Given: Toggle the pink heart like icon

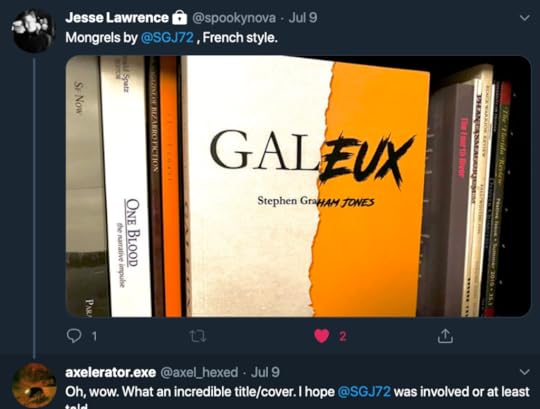Looking at the screenshot, I should (x=321, y=336).
